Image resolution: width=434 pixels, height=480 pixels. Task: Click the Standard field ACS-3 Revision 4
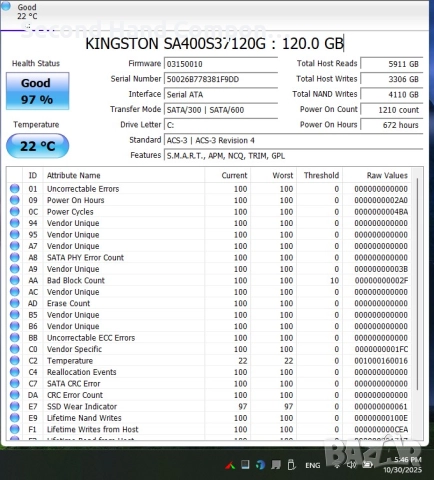(x=294, y=140)
